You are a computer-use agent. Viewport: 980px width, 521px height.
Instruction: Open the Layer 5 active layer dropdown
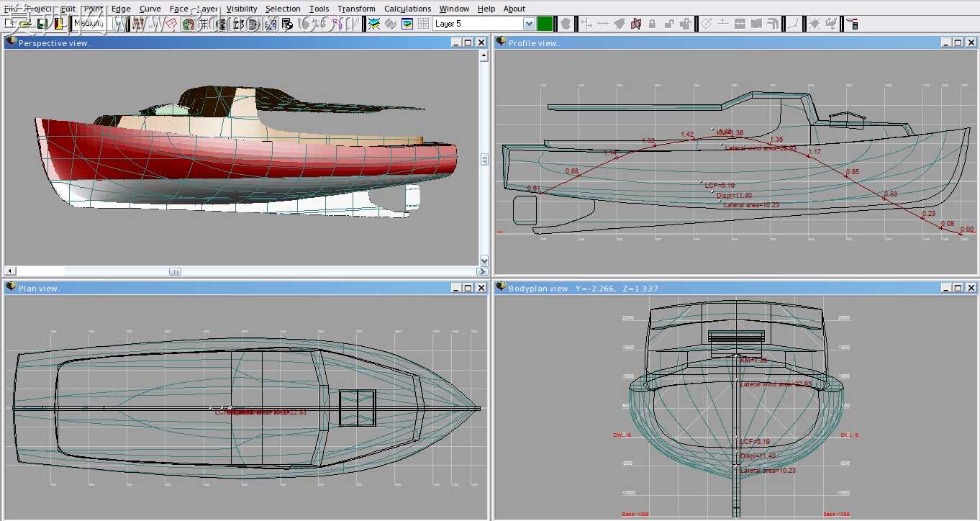(529, 24)
